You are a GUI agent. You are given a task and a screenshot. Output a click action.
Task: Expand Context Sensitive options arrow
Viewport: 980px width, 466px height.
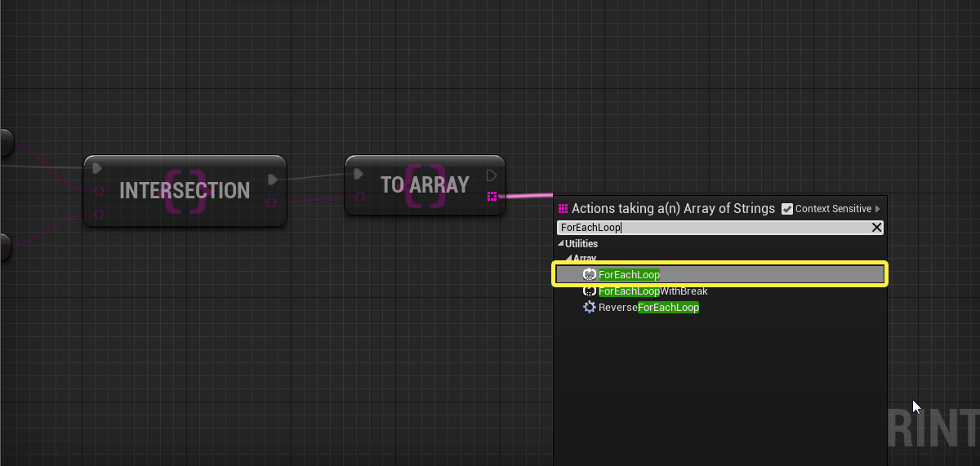click(878, 209)
